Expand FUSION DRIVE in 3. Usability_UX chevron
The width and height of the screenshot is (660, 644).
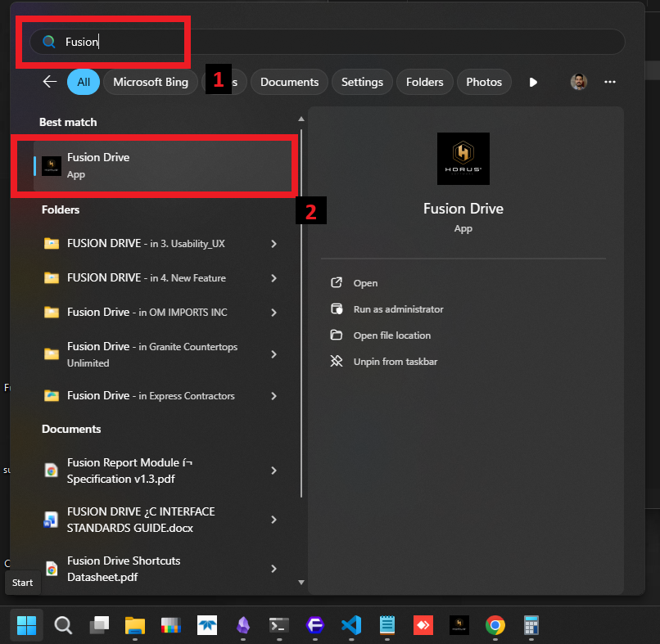point(274,244)
